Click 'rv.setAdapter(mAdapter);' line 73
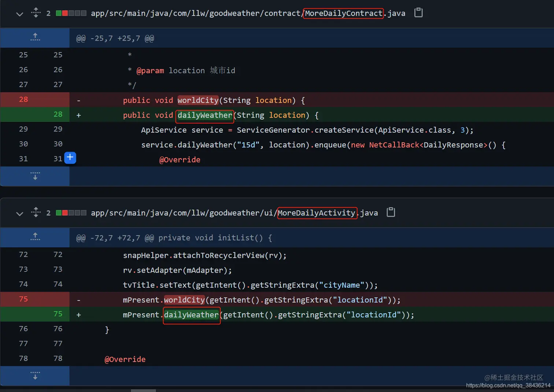Image resolution: width=554 pixels, height=392 pixels. [x=177, y=270]
